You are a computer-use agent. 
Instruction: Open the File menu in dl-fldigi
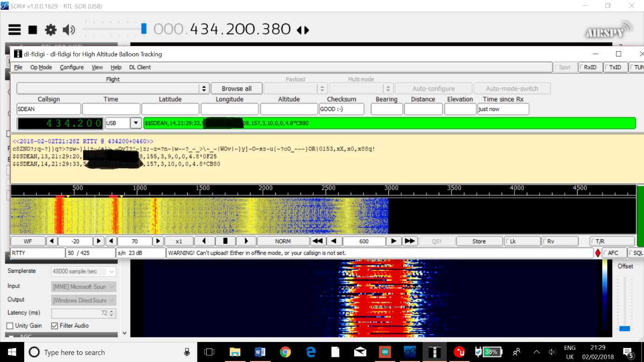point(18,67)
